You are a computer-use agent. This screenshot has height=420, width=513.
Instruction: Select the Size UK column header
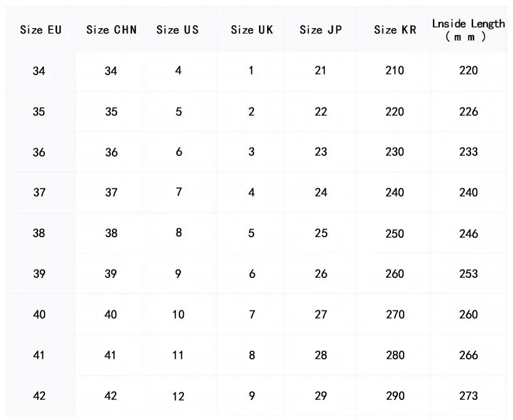pyautogui.click(x=251, y=30)
